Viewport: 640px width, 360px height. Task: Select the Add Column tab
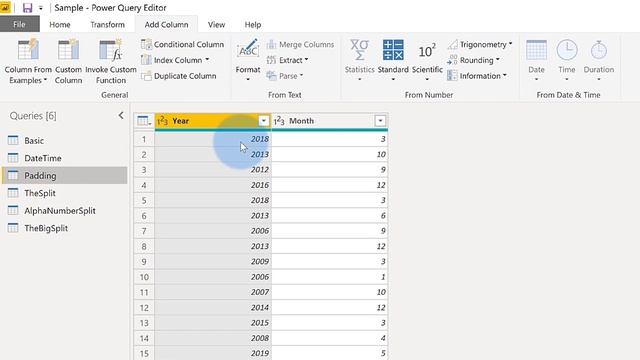coord(166,24)
